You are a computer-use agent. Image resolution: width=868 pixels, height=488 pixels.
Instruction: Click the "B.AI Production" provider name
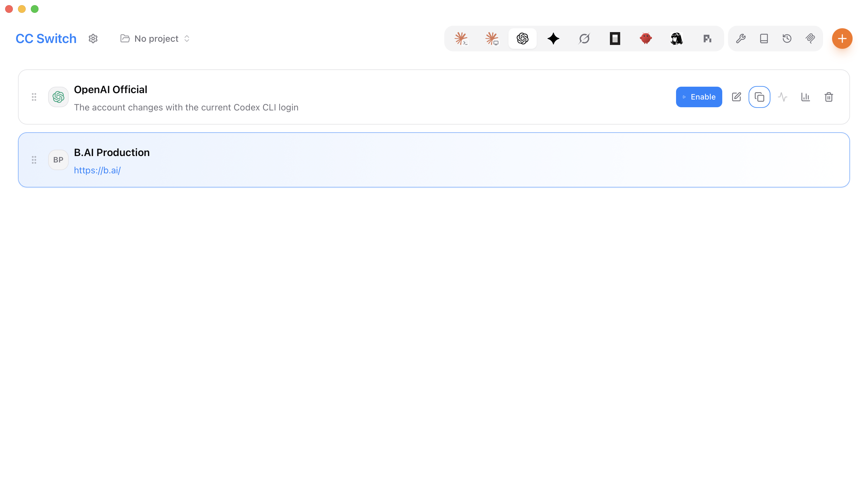(x=112, y=152)
